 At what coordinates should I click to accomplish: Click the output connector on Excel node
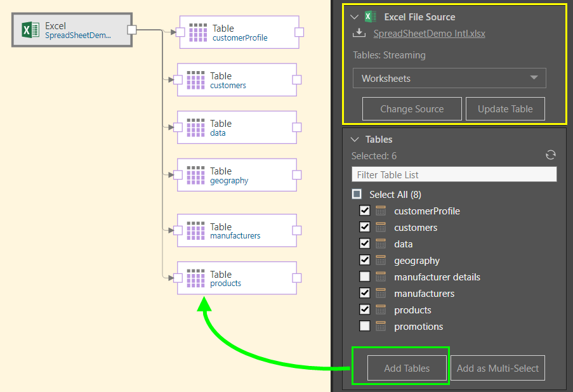132,30
